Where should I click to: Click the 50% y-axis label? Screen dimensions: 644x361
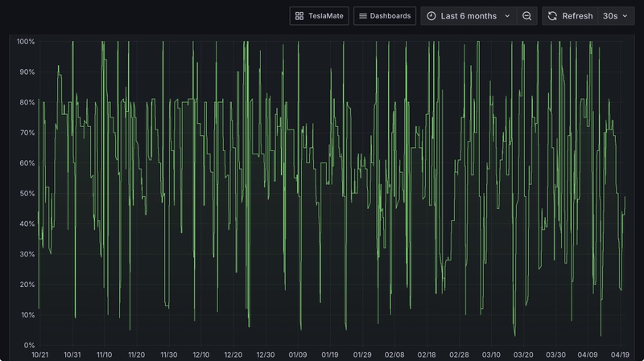click(27, 193)
